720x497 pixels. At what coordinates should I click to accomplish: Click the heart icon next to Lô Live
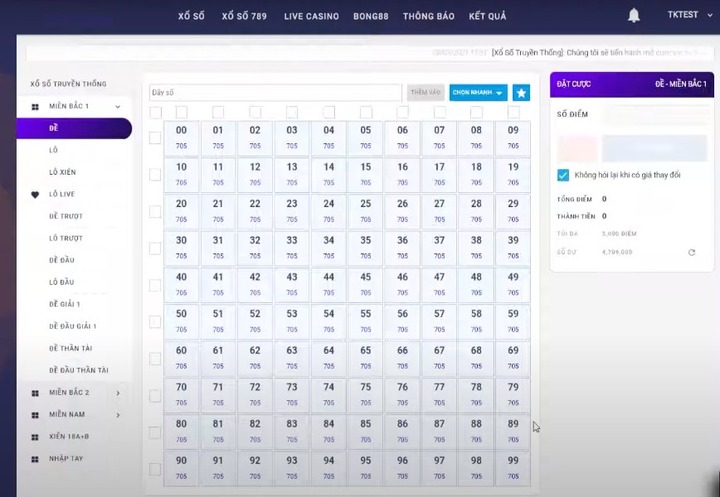pos(35,194)
